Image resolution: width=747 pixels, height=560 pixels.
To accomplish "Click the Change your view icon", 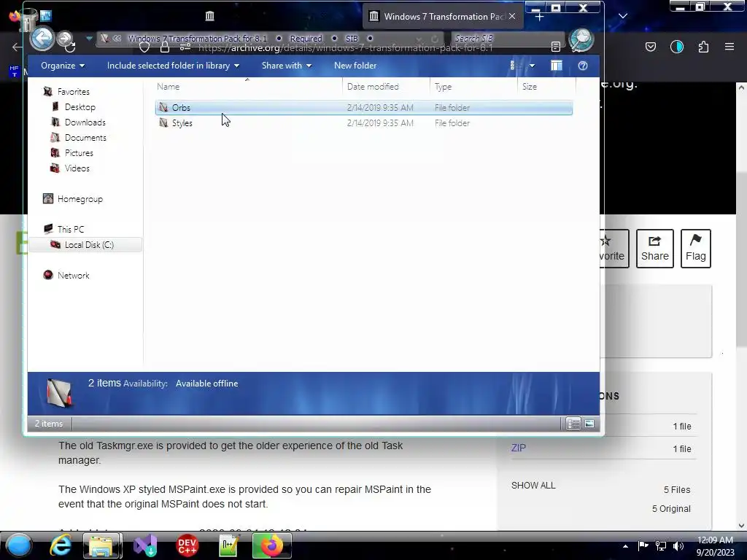I will tap(516, 66).
